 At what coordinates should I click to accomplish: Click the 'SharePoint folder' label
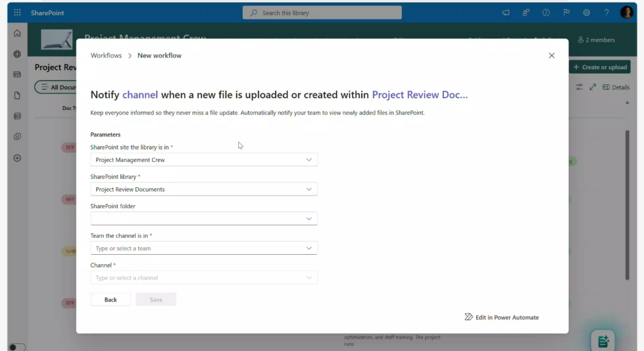click(x=113, y=206)
